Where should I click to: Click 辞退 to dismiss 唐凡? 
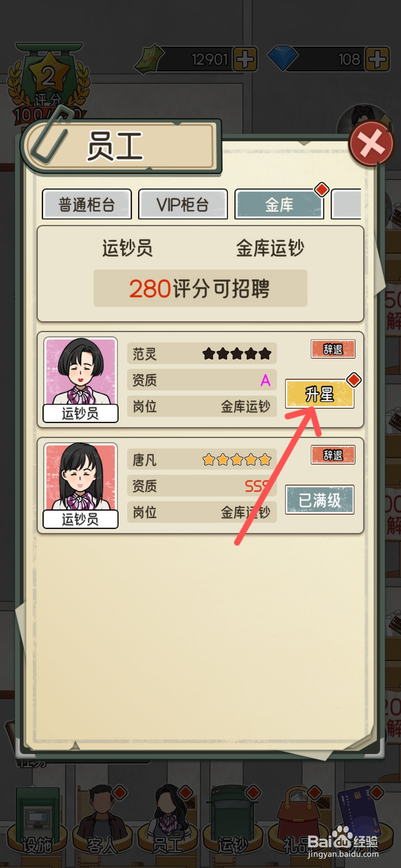(333, 455)
